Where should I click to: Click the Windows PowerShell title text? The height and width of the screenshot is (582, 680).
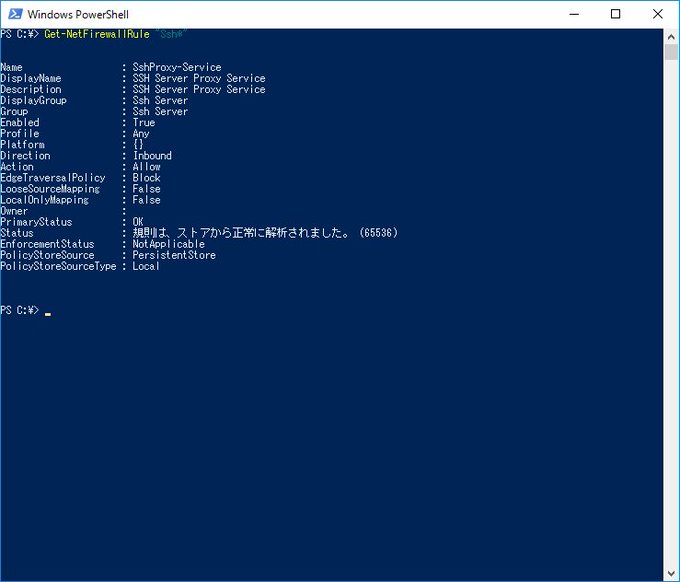click(78, 14)
